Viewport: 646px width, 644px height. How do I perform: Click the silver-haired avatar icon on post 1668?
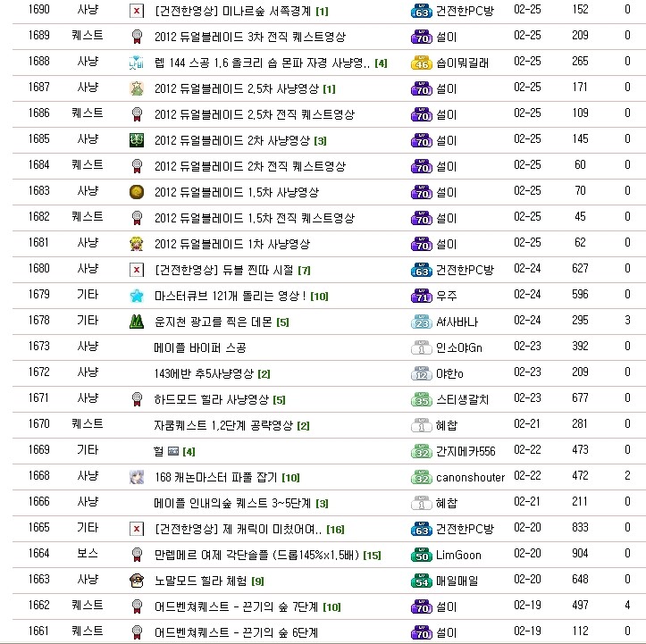tap(137, 477)
